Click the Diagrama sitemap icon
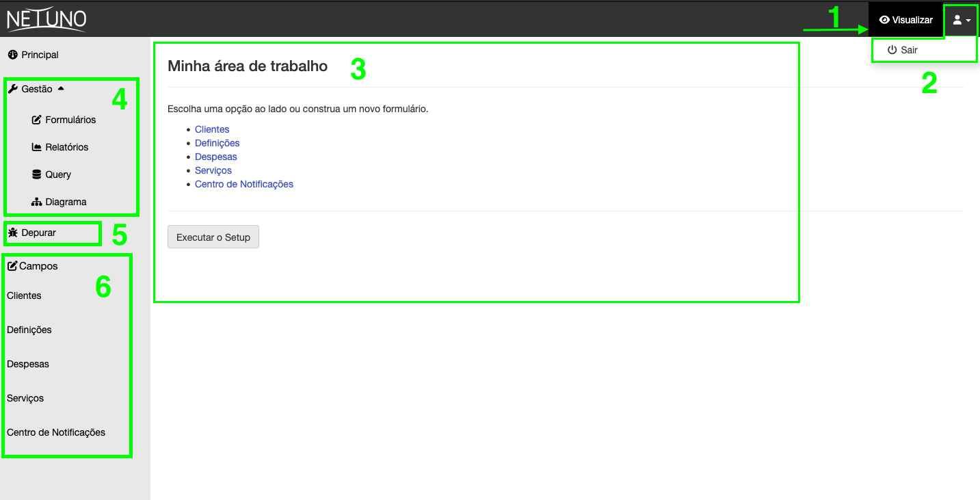Image resolution: width=980 pixels, height=500 pixels. 37,202
